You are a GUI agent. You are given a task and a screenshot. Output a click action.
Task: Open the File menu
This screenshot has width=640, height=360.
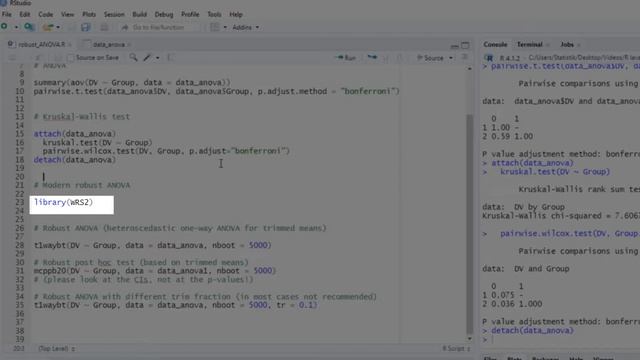click(7, 14)
